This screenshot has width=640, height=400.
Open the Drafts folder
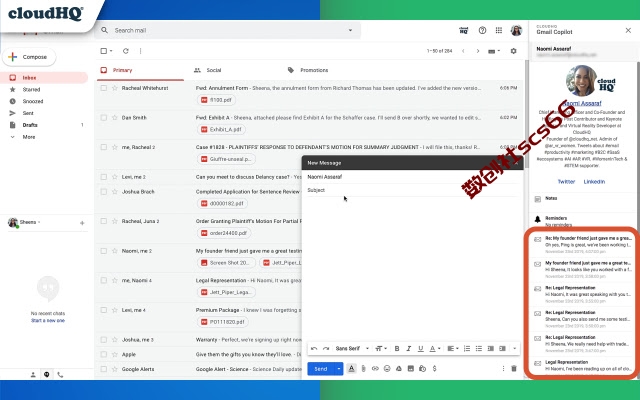point(30,125)
